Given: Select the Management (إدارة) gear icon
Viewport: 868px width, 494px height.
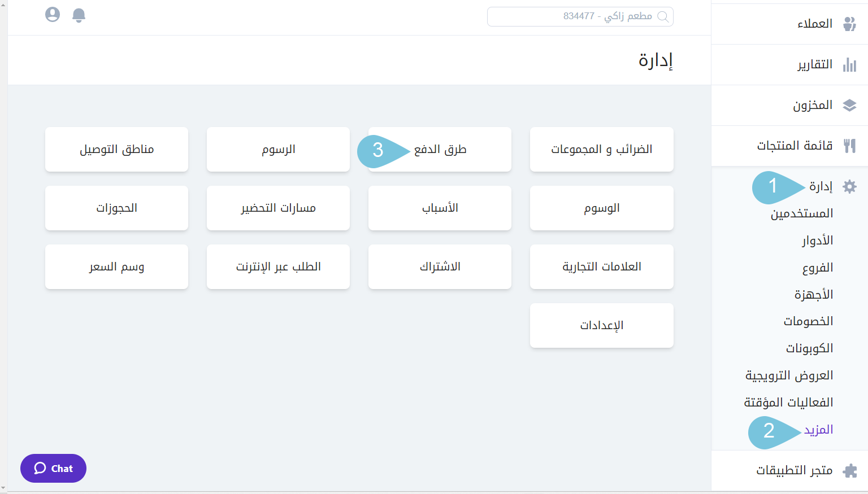Looking at the screenshot, I should (x=850, y=186).
